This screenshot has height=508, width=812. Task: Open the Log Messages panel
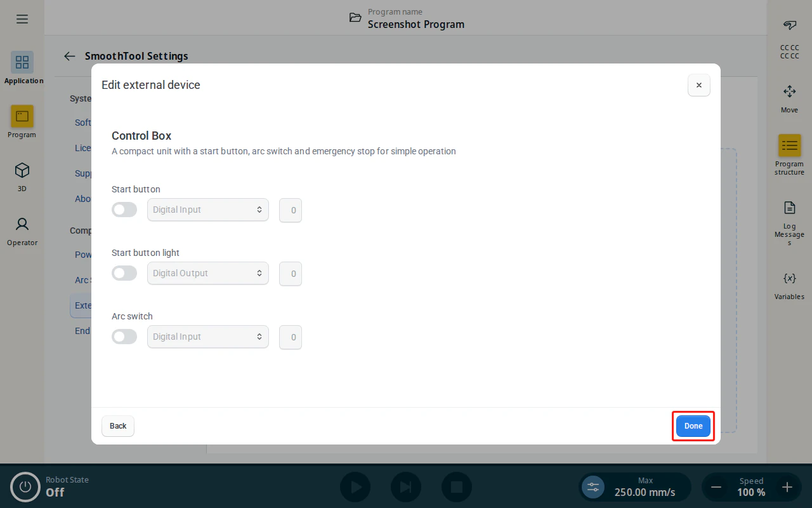(790, 222)
